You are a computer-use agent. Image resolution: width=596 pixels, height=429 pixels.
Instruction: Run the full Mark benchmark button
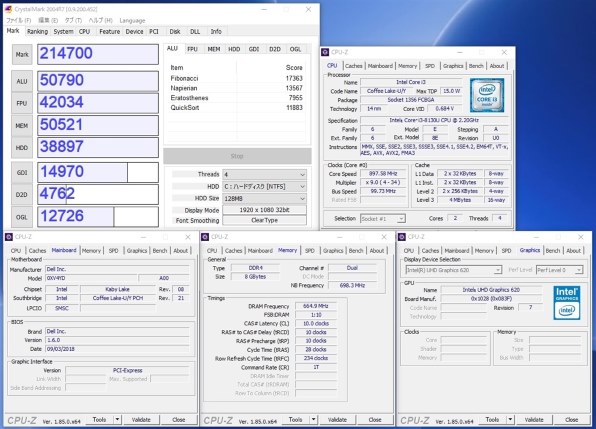(x=22, y=54)
